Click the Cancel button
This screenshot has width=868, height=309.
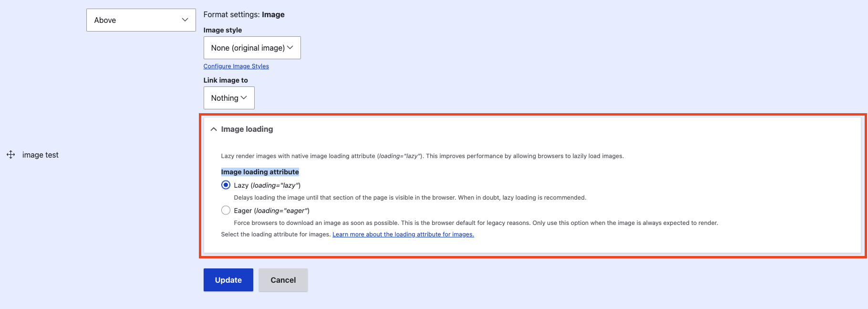[283, 280]
